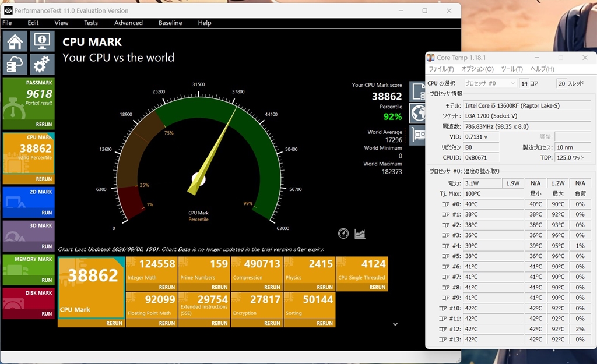Viewport: 597px width, 364px height.
Task: Click the PerformanceTest app icon in title bar
Action: tap(8, 10)
